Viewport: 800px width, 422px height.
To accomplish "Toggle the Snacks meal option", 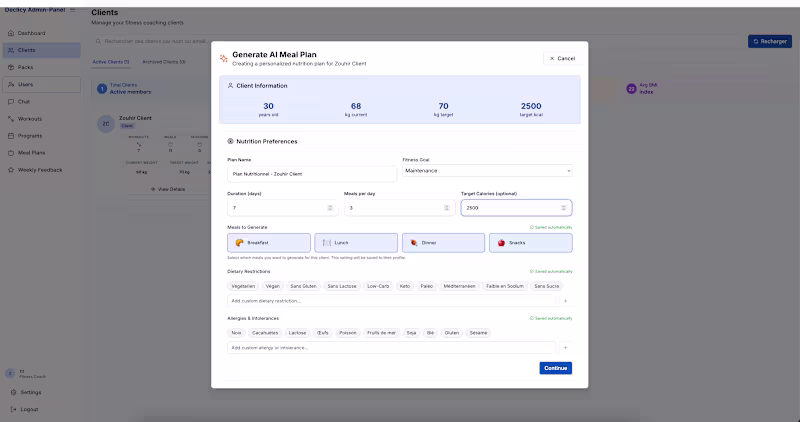I will (x=531, y=243).
